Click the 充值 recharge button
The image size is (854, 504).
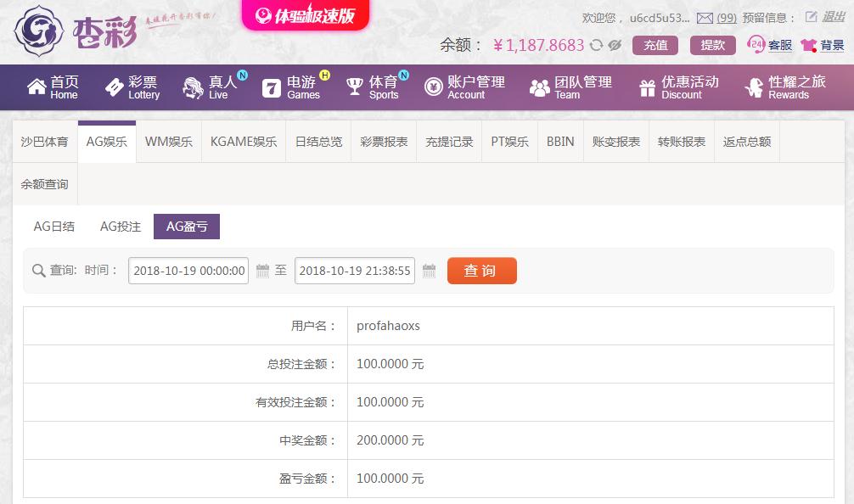tap(655, 46)
